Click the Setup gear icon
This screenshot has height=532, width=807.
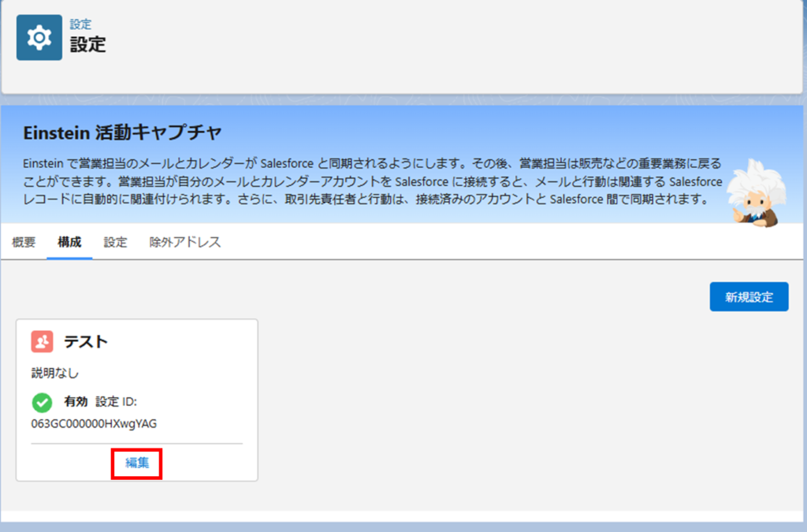coord(39,38)
